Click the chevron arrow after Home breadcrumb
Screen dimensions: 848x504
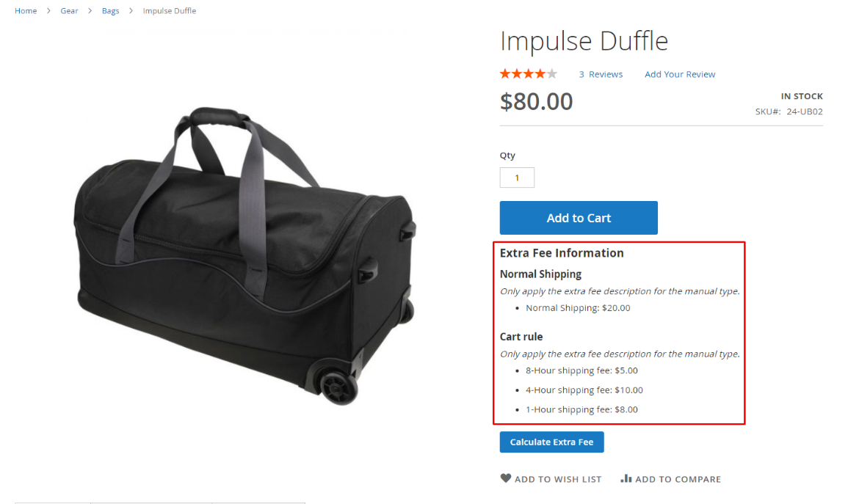pyautogui.click(x=48, y=11)
